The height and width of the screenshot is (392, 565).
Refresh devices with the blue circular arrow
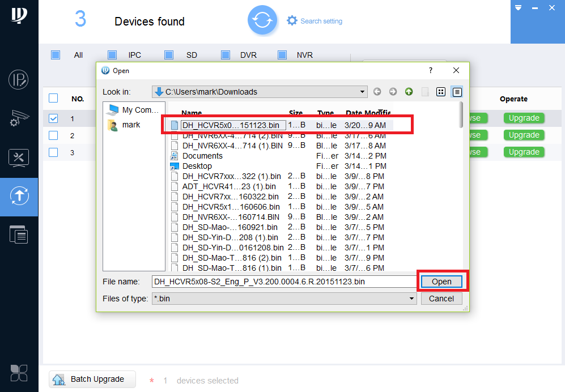[x=262, y=20]
